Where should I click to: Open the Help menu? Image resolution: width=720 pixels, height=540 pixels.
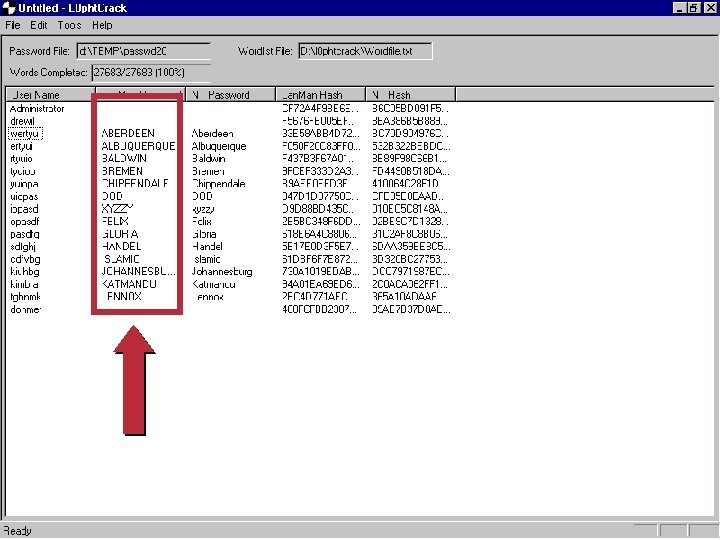[x=102, y=25]
